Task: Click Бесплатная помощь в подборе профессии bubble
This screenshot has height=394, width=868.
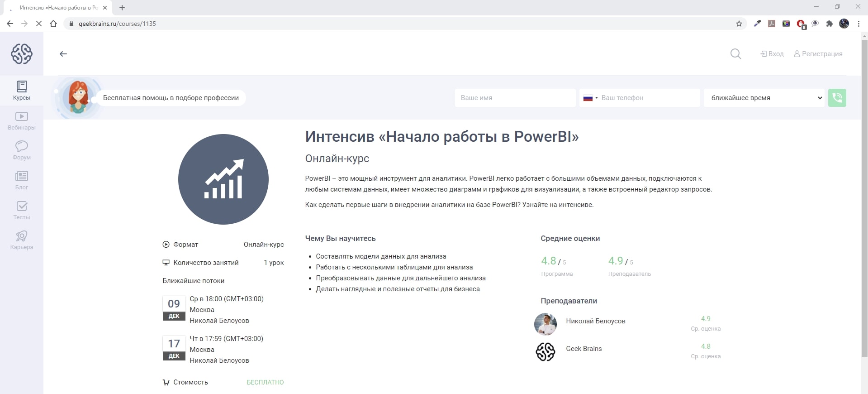Action: pos(171,98)
